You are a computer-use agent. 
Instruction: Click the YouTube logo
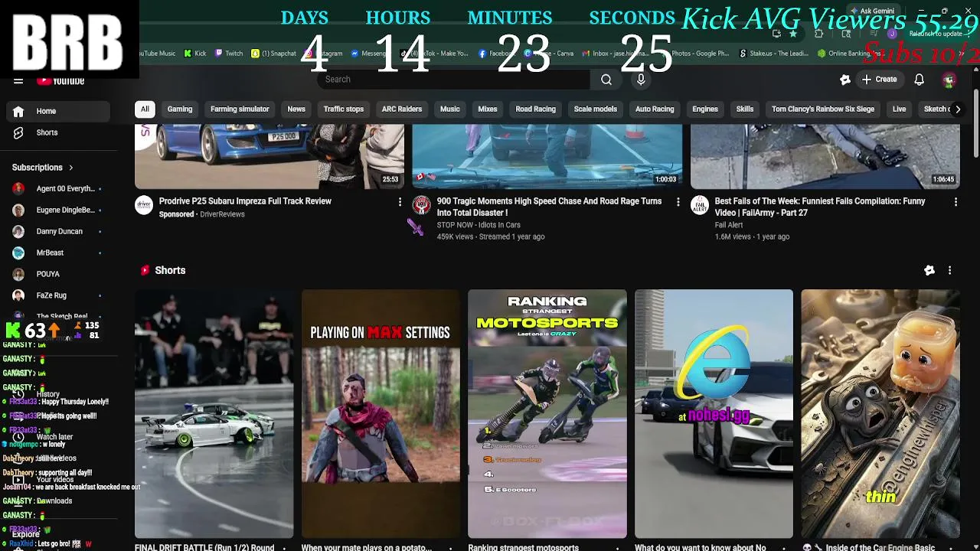click(x=60, y=80)
